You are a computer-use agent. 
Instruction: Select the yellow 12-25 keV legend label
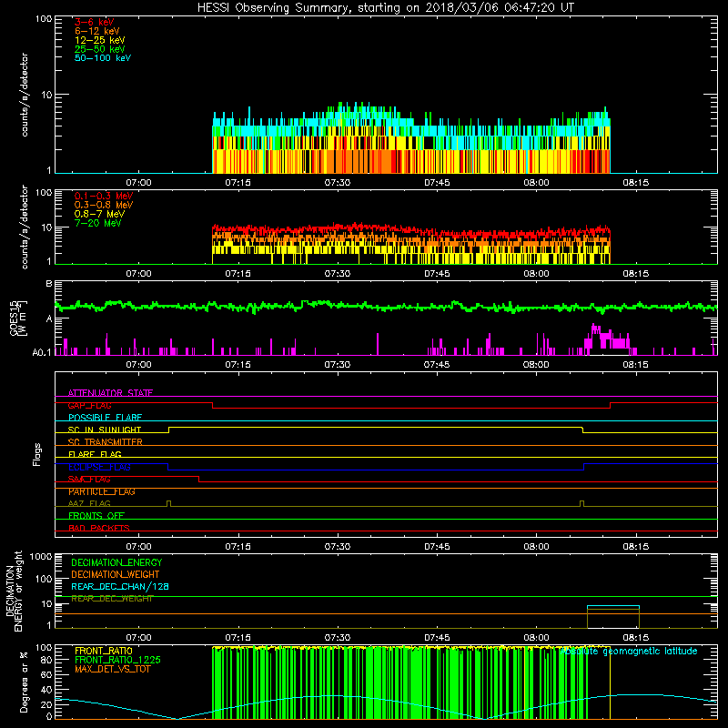[100, 40]
